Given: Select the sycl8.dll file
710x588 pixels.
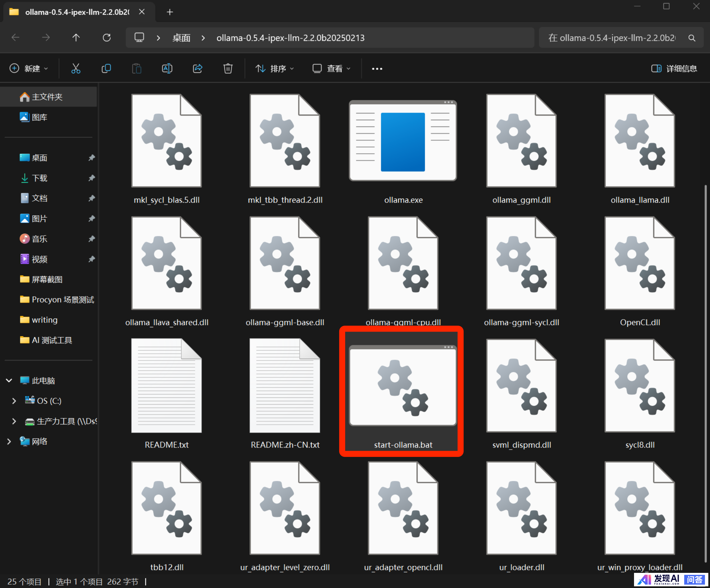Looking at the screenshot, I should coord(640,394).
